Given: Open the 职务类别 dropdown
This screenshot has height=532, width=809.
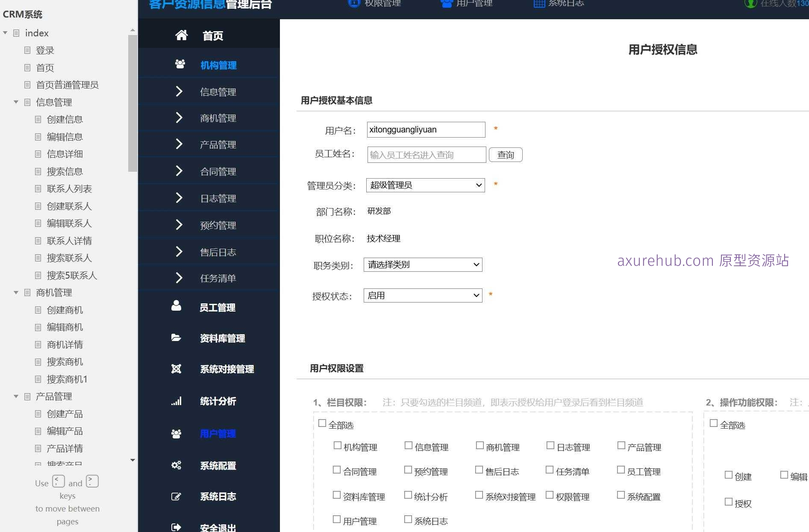Looking at the screenshot, I should (x=422, y=265).
